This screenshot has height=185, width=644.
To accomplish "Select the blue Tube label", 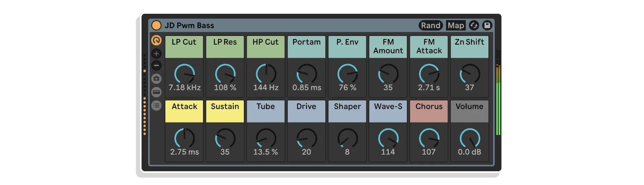I will (266, 111).
